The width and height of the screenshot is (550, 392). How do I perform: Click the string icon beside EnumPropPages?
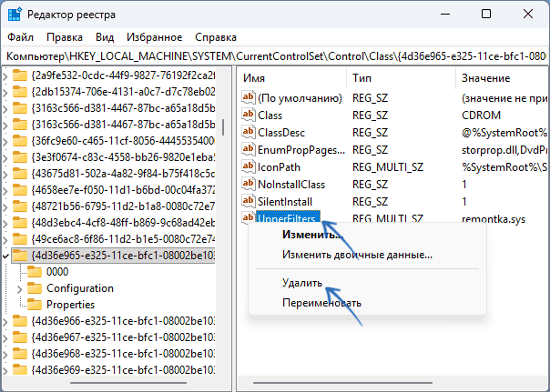point(249,149)
